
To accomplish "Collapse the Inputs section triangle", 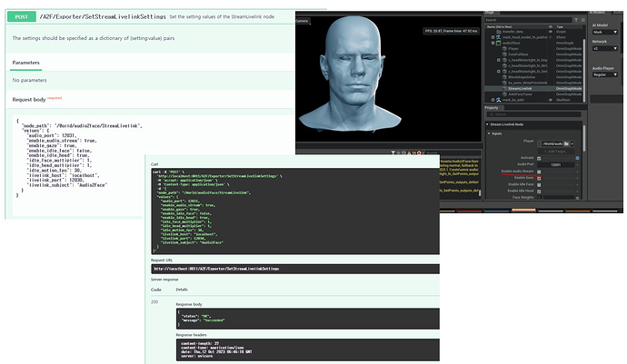I will point(489,133).
